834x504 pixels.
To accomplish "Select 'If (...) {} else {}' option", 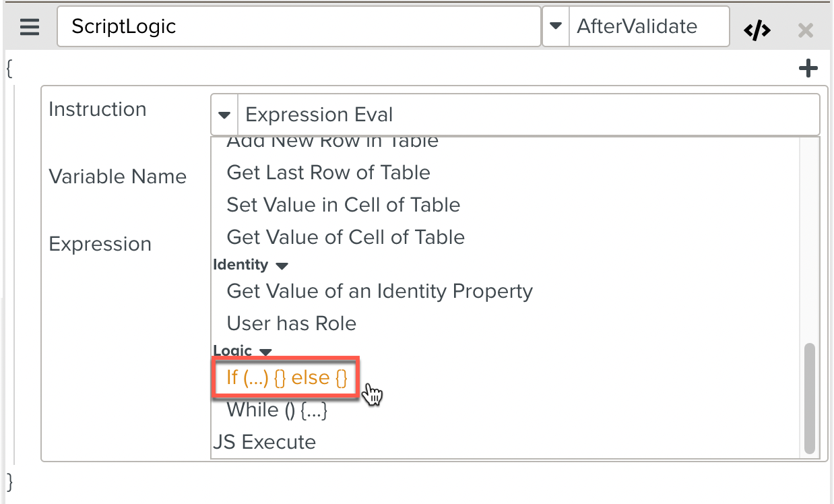I will [287, 378].
